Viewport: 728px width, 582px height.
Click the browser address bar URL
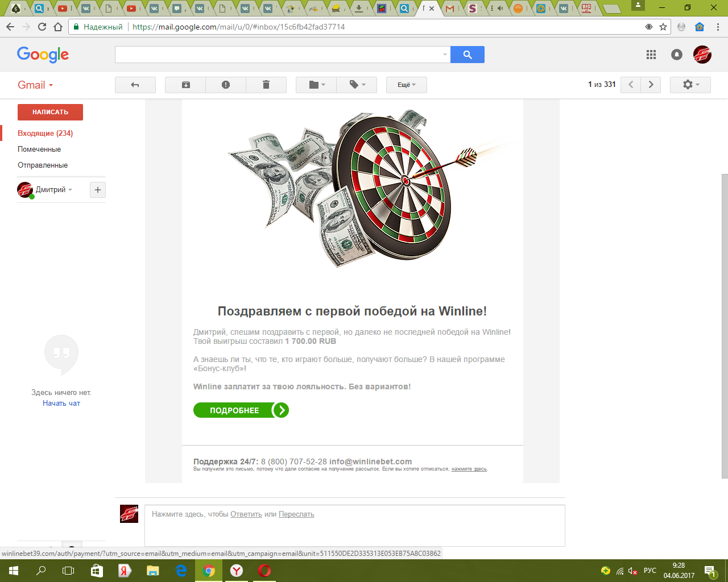[239, 27]
